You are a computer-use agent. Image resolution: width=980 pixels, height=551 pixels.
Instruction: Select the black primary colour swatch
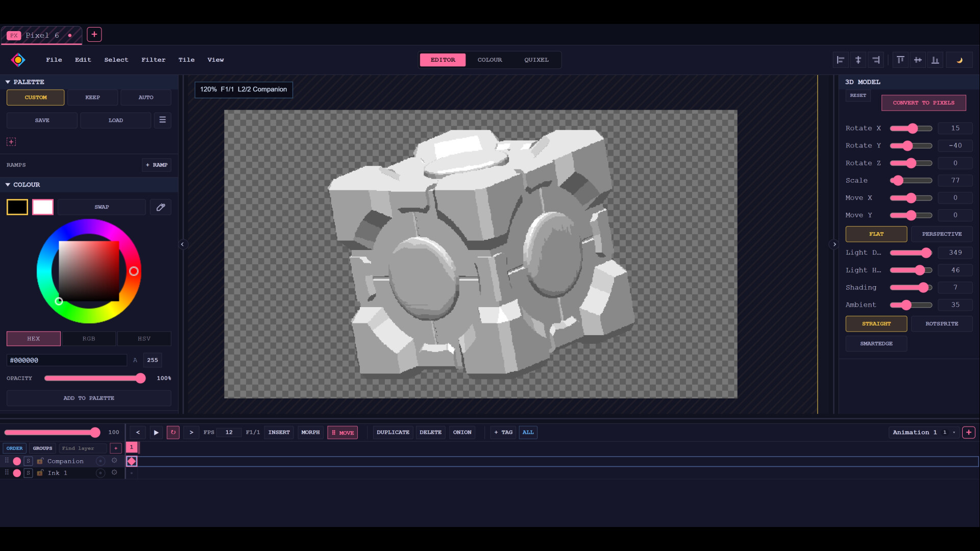point(17,207)
